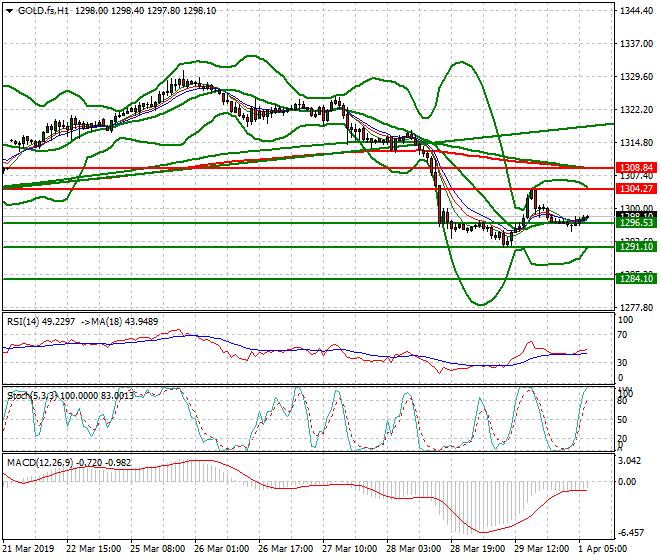Click the 25 Mar 08:00 time label

[x=157, y=549]
